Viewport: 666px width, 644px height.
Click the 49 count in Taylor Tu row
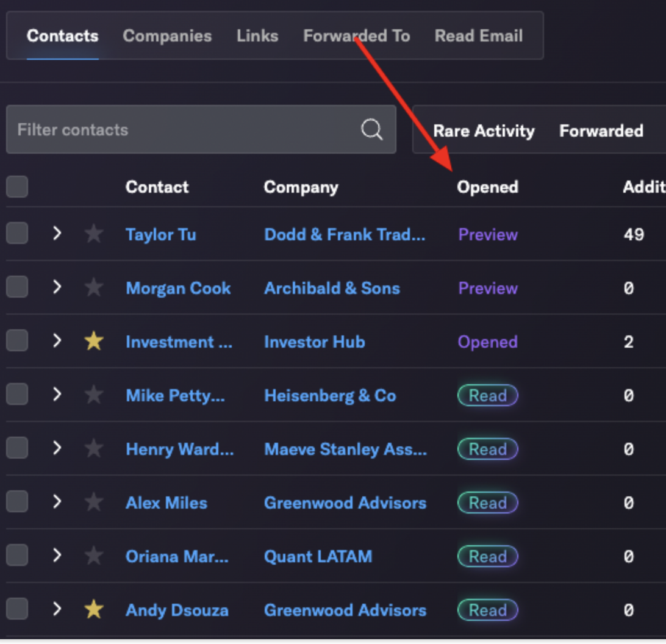point(634,235)
